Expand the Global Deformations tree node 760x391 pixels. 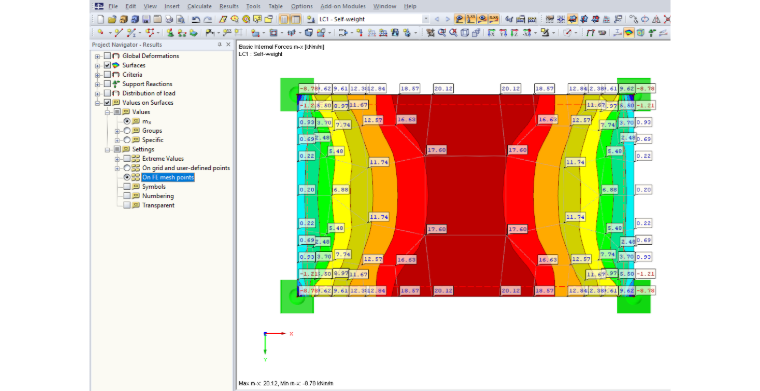tap(98, 56)
